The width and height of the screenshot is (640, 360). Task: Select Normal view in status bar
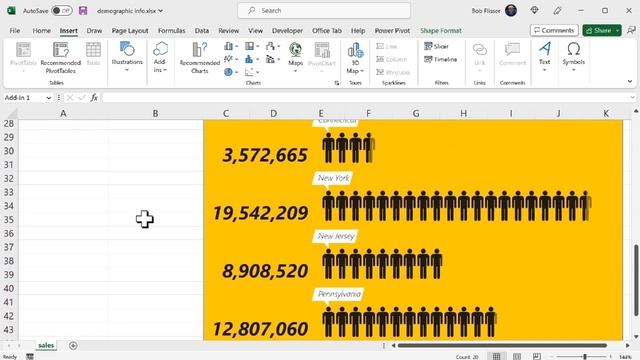point(496,356)
